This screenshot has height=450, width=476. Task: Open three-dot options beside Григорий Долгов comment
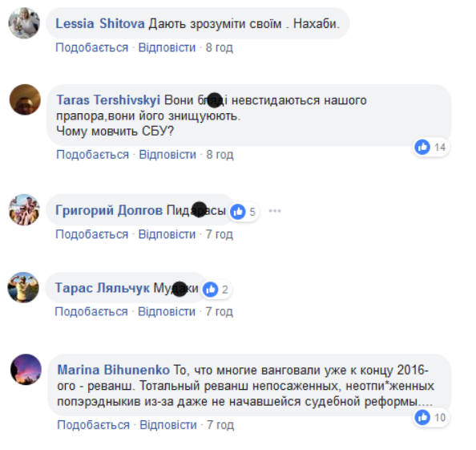[x=275, y=211]
